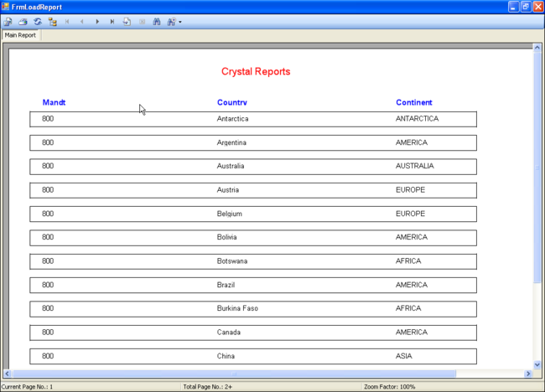The image size is (545, 392).
Task: Select the AUSTRALIA continent cell
Action: (415, 166)
